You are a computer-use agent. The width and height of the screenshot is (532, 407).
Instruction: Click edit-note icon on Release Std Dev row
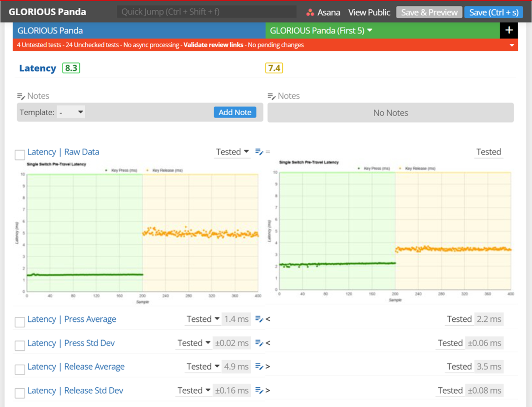click(259, 390)
